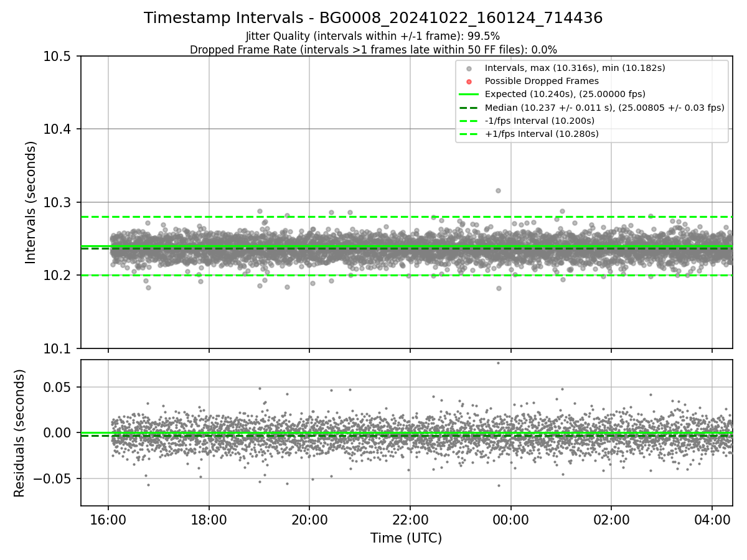
Task: Click legend entry '+1/fps Interval (10.280s)'
Action: [x=542, y=134]
